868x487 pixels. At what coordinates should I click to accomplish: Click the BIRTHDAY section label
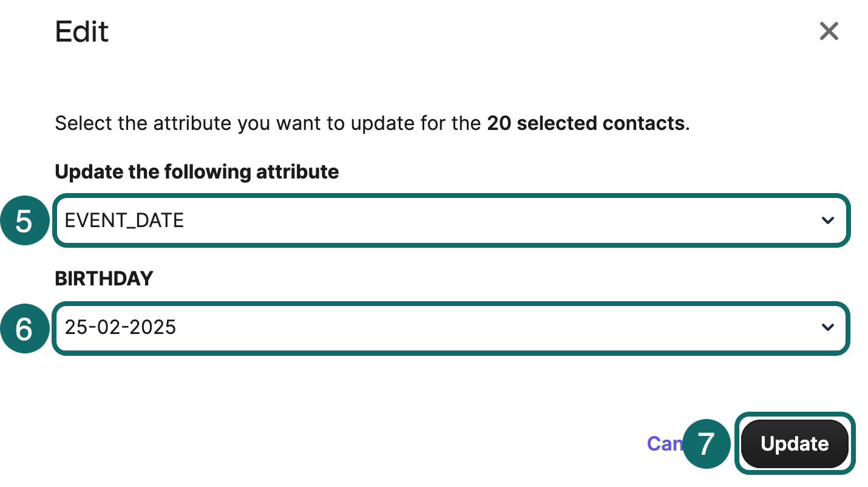tap(104, 279)
